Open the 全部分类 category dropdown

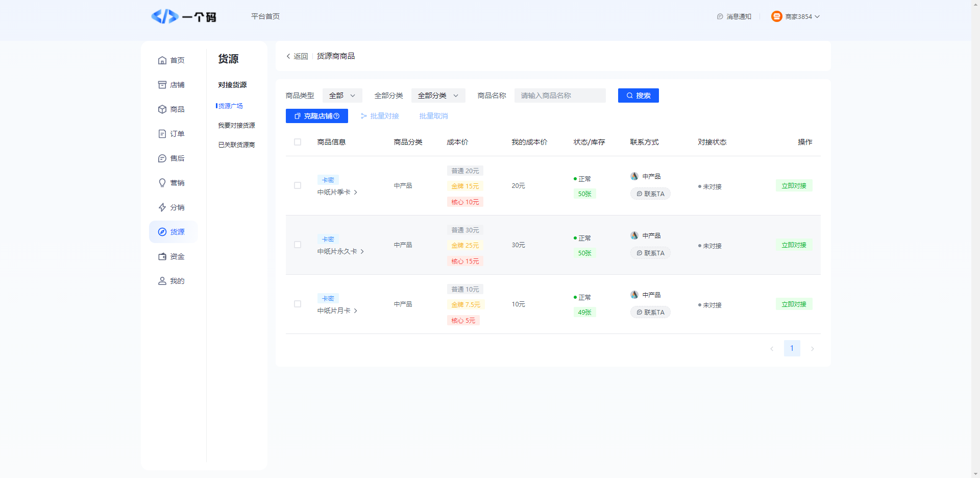(x=438, y=95)
